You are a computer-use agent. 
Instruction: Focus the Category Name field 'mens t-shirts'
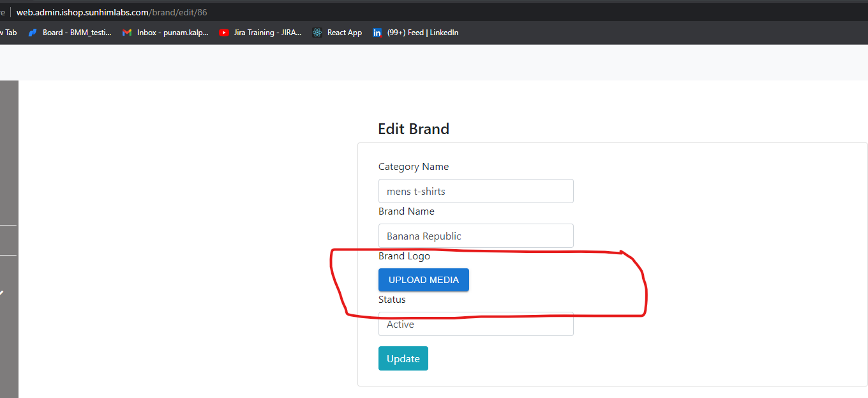click(x=476, y=191)
